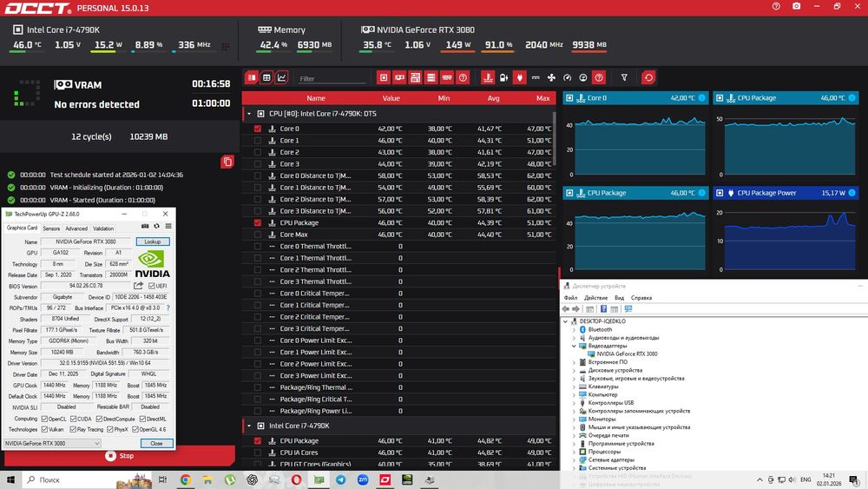Toggle the storage sensor group filter icon
Image resolution: width=868 pixels, height=489 pixels.
click(x=431, y=78)
